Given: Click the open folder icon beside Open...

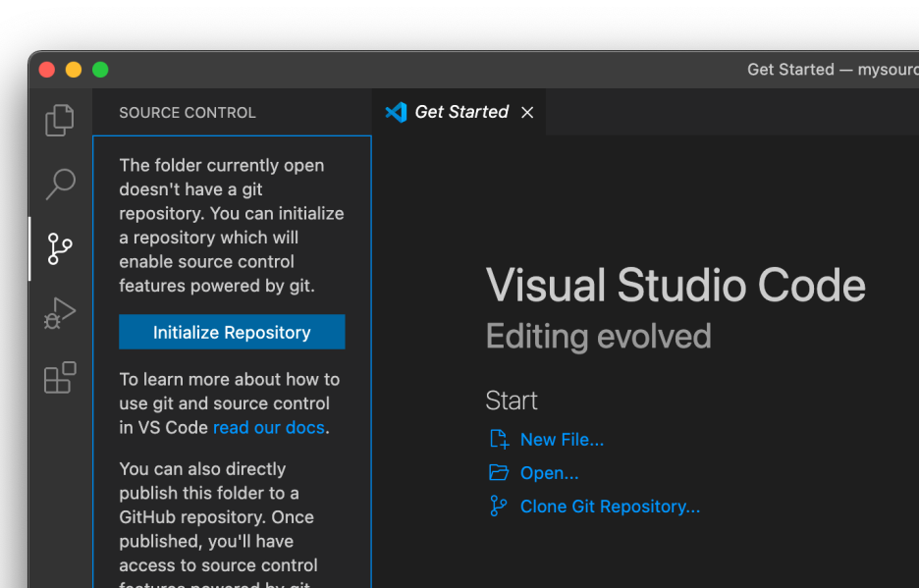Looking at the screenshot, I should pos(499,472).
